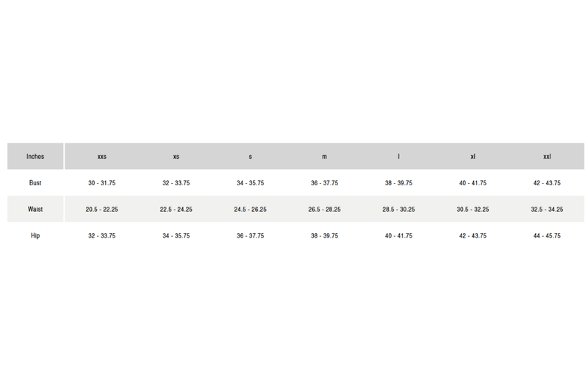Select the xxs size column header
This screenshot has height=392, width=588.
click(101, 157)
